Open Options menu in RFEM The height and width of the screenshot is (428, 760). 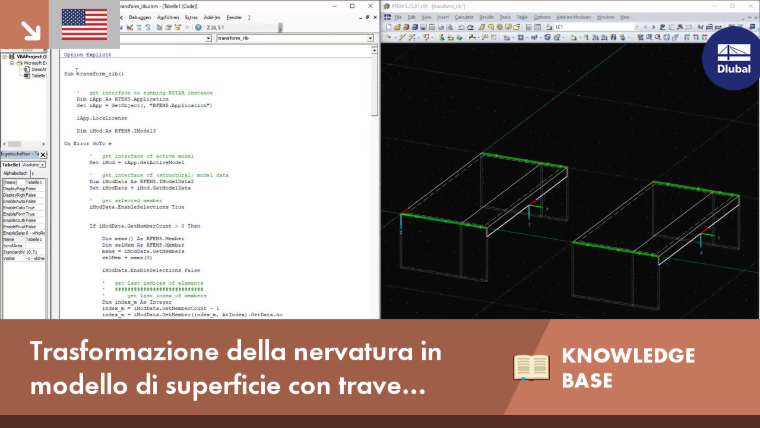542,17
